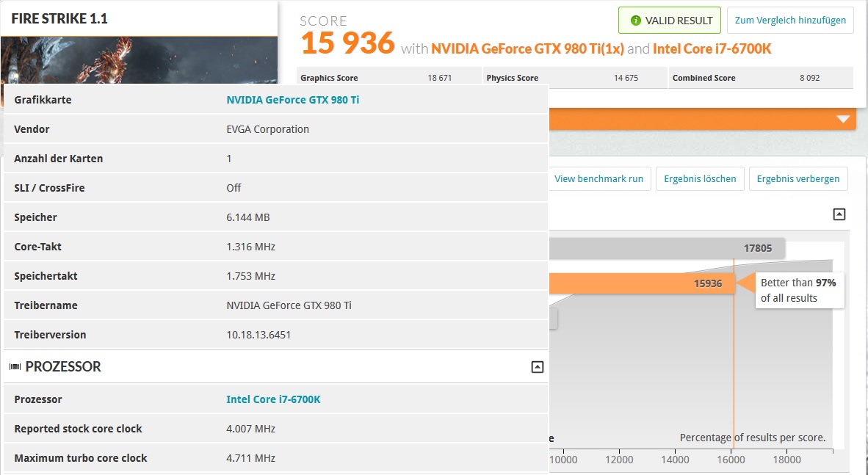Click the Anzahl der Karten row
The width and height of the screenshot is (868, 475).
[x=275, y=159]
